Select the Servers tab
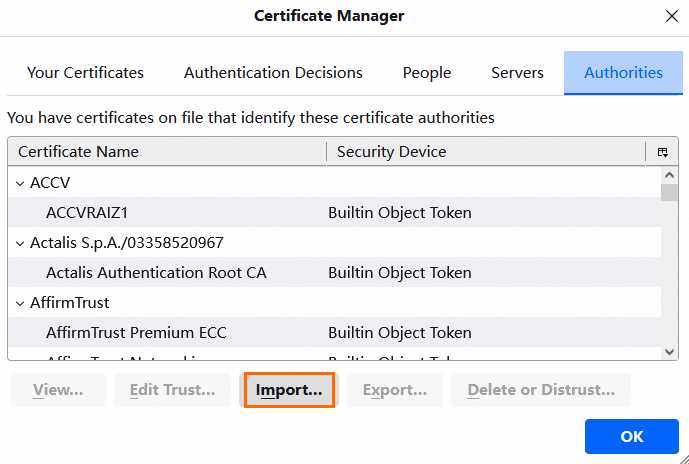Image resolution: width=689 pixels, height=464 pixels. click(517, 73)
